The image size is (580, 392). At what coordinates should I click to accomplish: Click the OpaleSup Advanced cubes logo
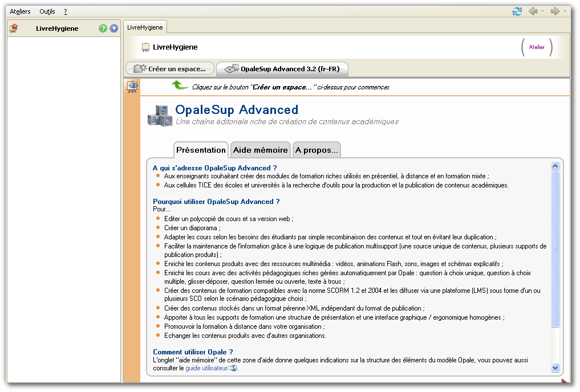tap(160, 115)
